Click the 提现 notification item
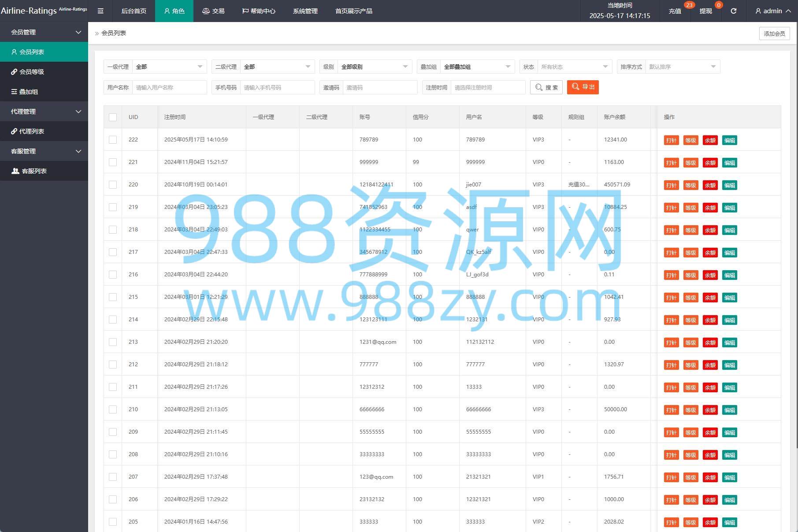 point(705,11)
